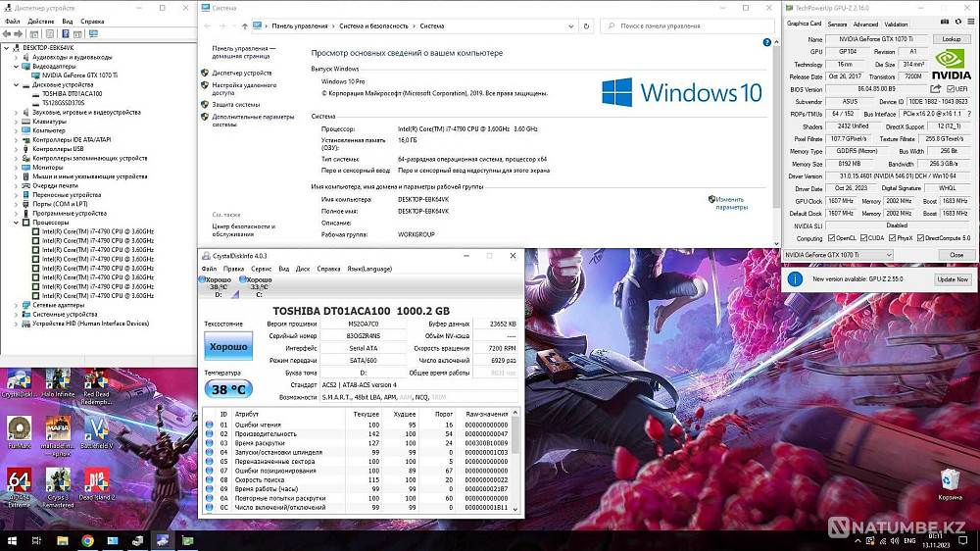The width and height of the screenshot is (980, 551).
Task: Click the help icon in Device Manager toolbar
Action: pyautogui.click(x=65, y=33)
